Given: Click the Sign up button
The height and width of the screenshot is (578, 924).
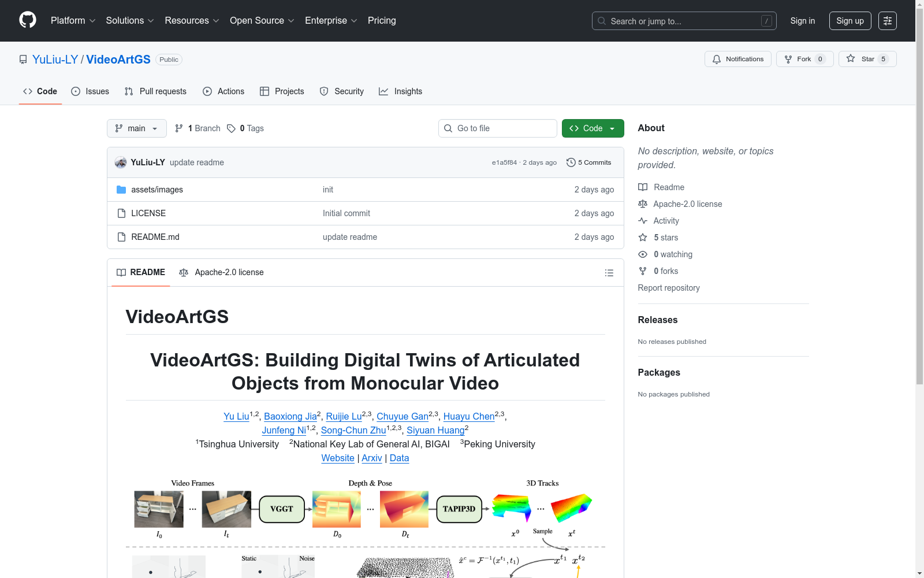Looking at the screenshot, I should tap(850, 21).
